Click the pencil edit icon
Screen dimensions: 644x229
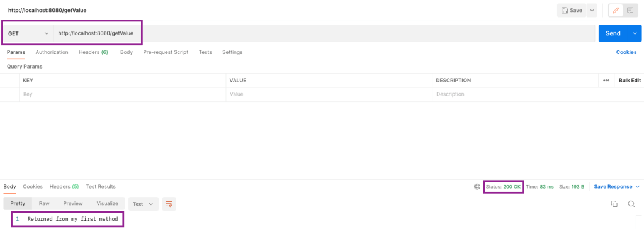tap(615, 11)
